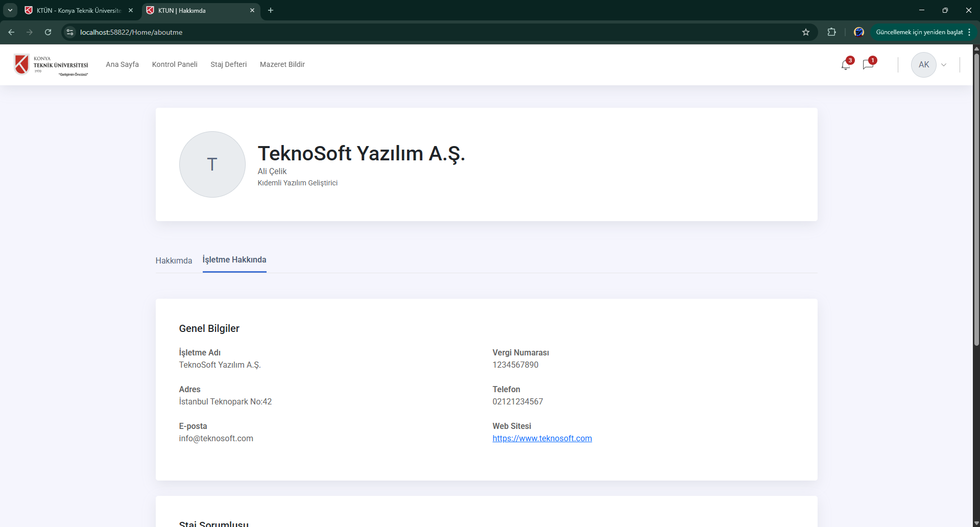Open the notifications bell icon

[846, 65]
